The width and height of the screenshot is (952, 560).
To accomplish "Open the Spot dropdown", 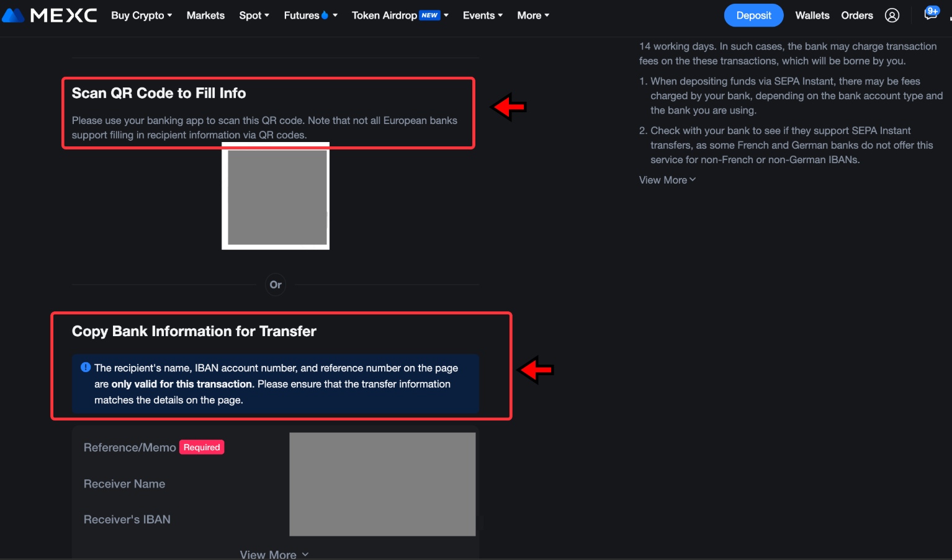I will [x=254, y=15].
